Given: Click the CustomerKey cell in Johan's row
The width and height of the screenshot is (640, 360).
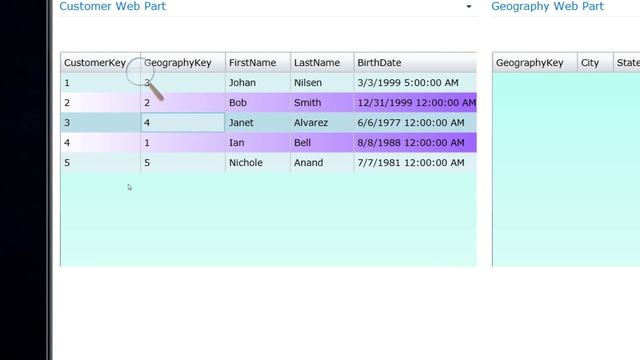Looking at the screenshot, I should coord(100,82).
